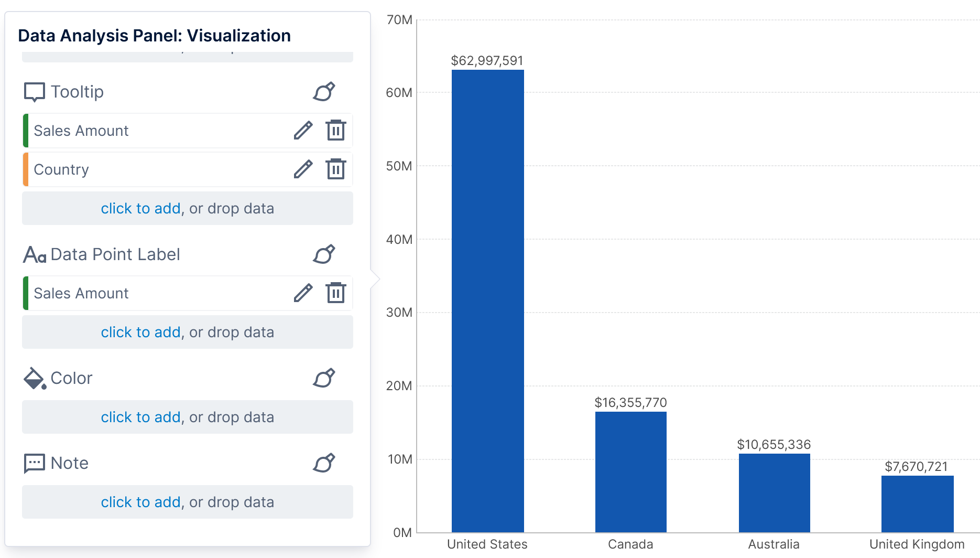Edit Sales Amount under Data Point Label

coord(303,293)
